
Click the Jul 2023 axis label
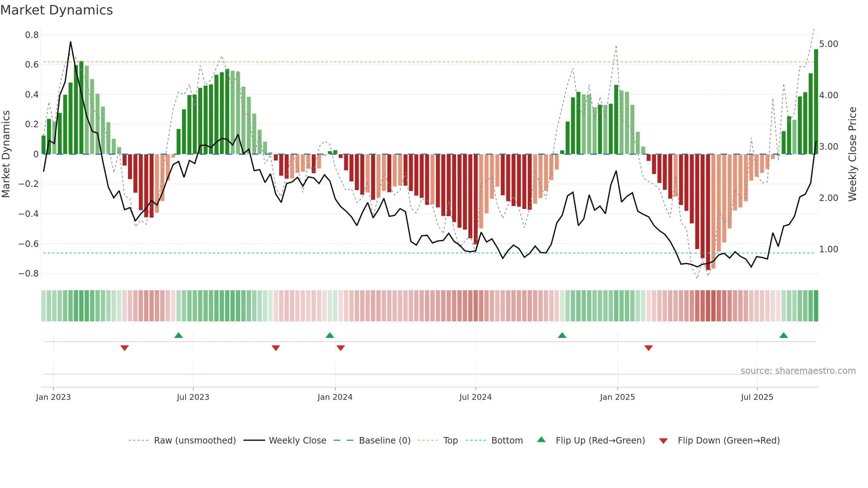point(193,397)
